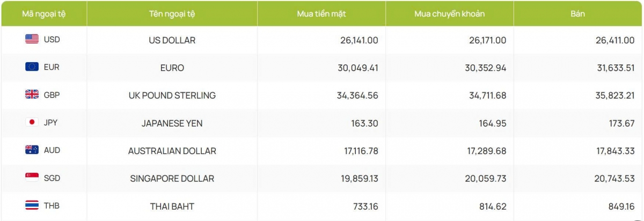The width and height of the screenshot is (644, 221).
Task: Click the European Union flag icon
Action: coord(32,67)
